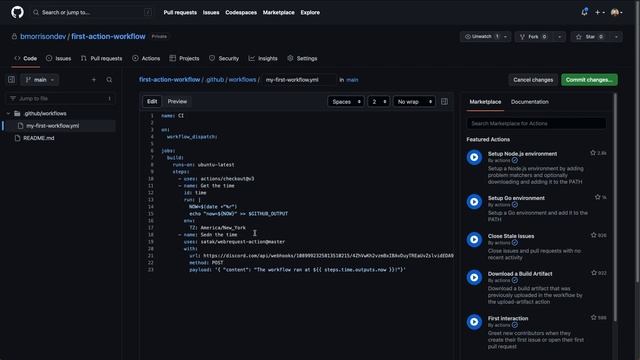Open the First interaction action

(x=508, y=318)
